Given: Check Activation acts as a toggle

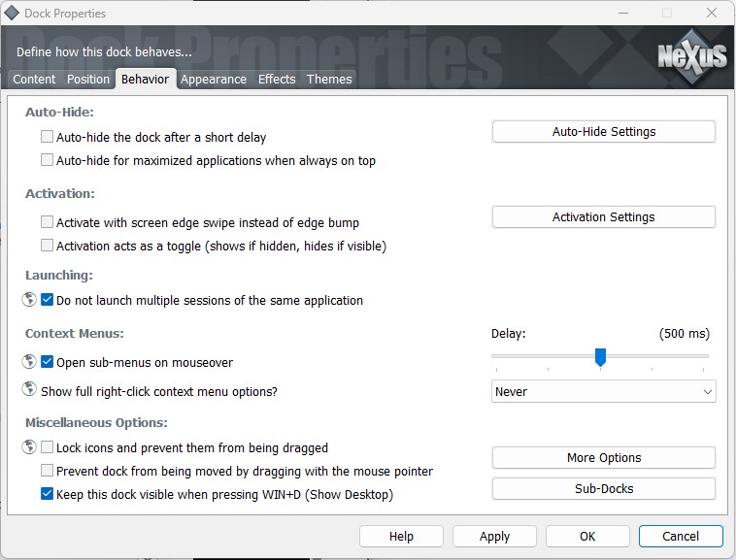Looking at the screenshot, I should click(47, 247).
